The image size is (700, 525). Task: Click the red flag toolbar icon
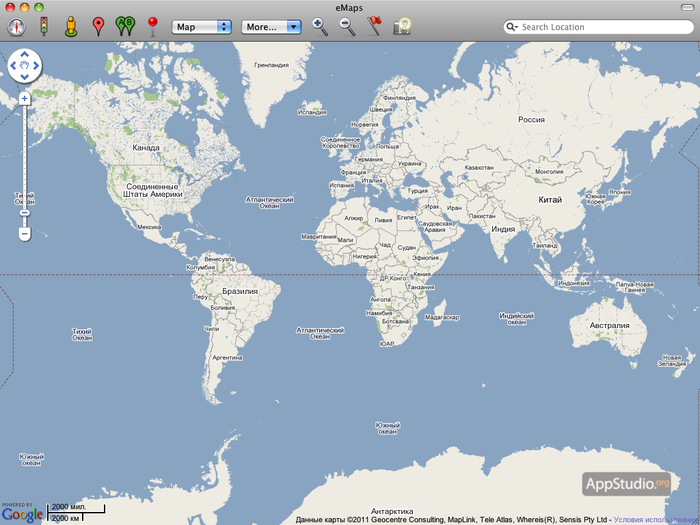pyautogui.click(x=375, y=26)
